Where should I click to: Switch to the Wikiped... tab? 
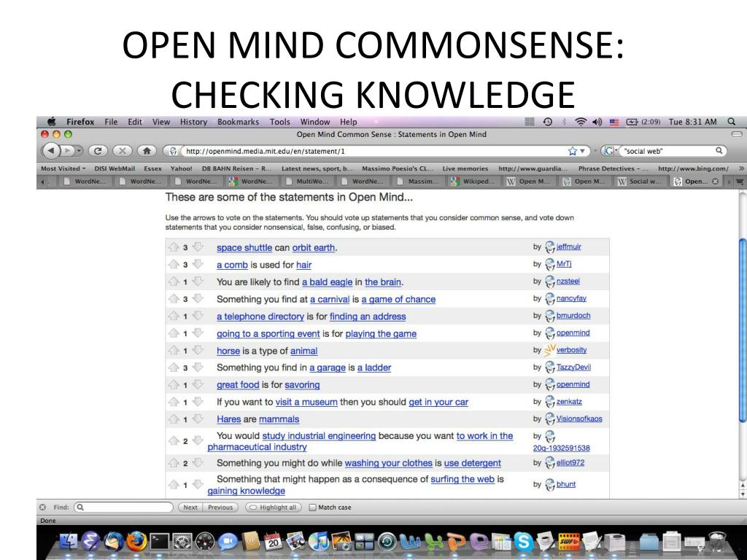pos(474,182)
